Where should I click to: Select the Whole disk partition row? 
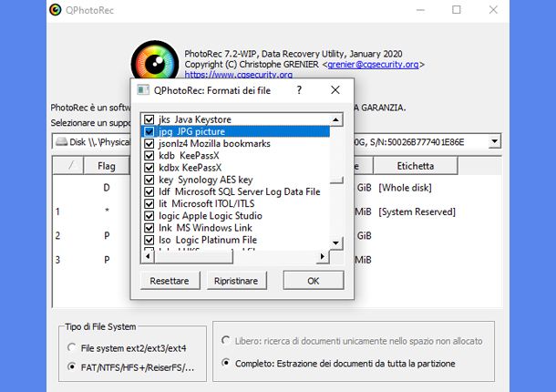point(276,188)
